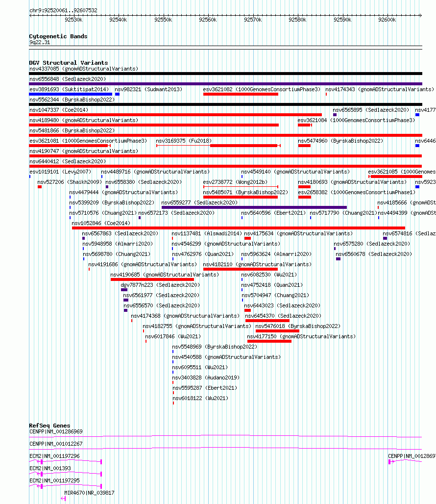Select nsv5562344 (ByrskaBishop2022) label
Screen dimensions: 436x504
(x=72, y=100)
